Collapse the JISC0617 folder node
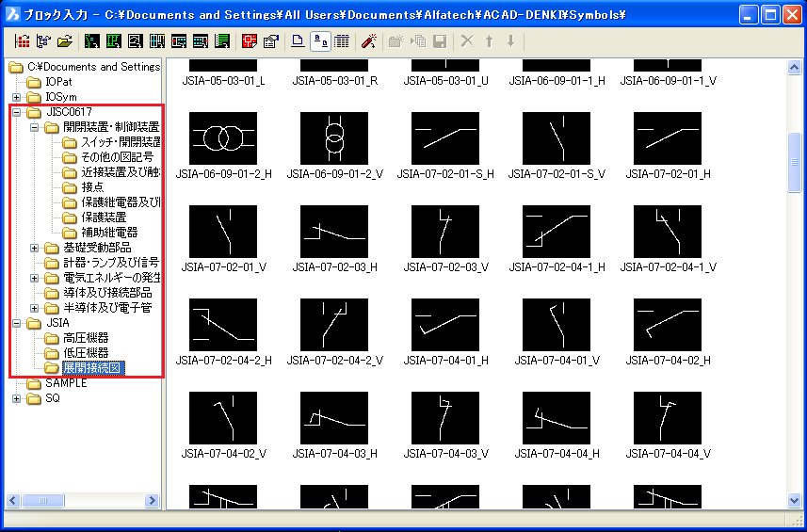The height and width of the screenshot is (532, 807). pos(16,112)
